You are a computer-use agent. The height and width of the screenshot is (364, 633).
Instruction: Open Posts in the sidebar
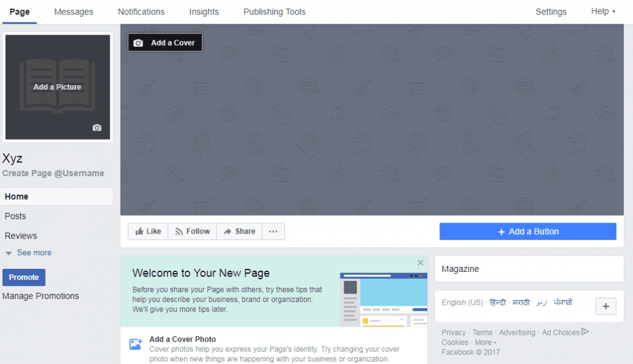pos(15,216)
